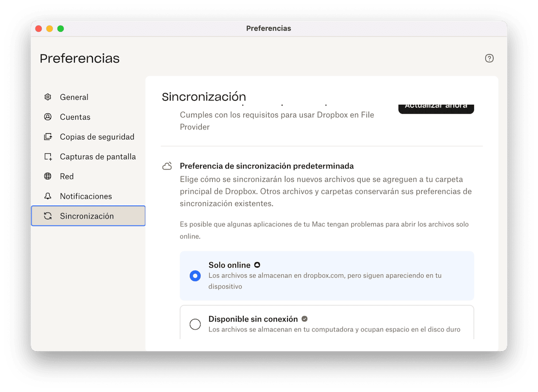Select the Disponible sin conexión radio button

[195, 324]
